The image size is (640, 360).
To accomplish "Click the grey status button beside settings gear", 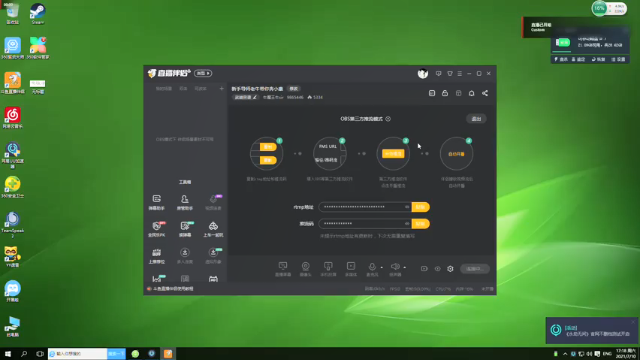I will (x=475, y=269).
